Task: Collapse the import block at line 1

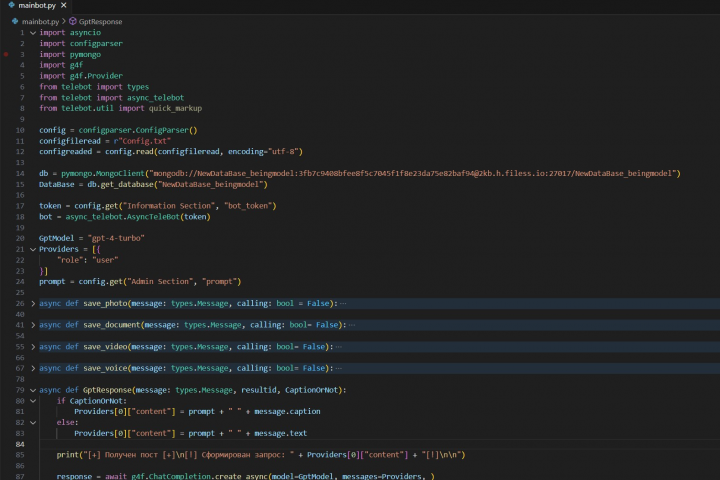Action: (x=33, y=33)
